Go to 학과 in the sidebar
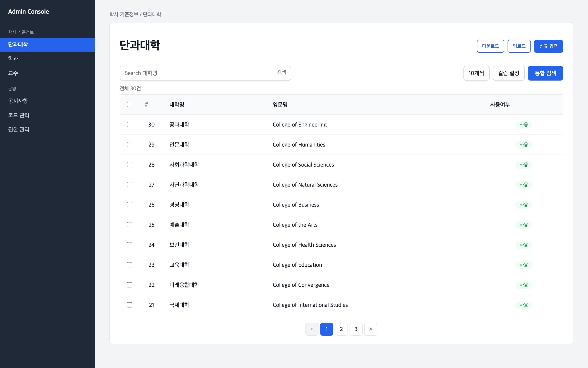 (47, 59)
